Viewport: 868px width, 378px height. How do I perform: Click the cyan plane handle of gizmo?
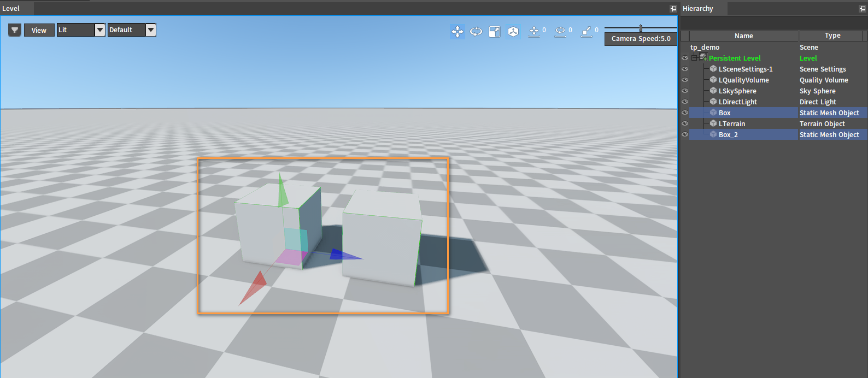pyautogui.click(x=296, y=239)
